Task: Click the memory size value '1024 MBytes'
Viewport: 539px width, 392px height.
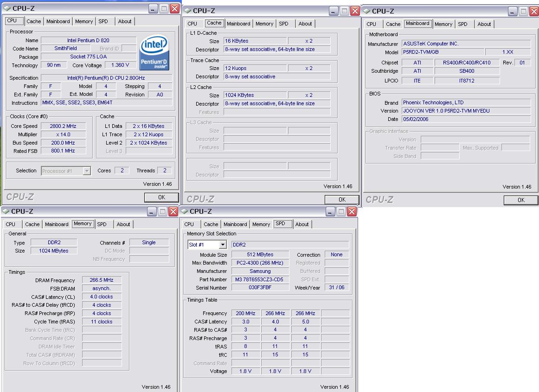Action: 54,251
